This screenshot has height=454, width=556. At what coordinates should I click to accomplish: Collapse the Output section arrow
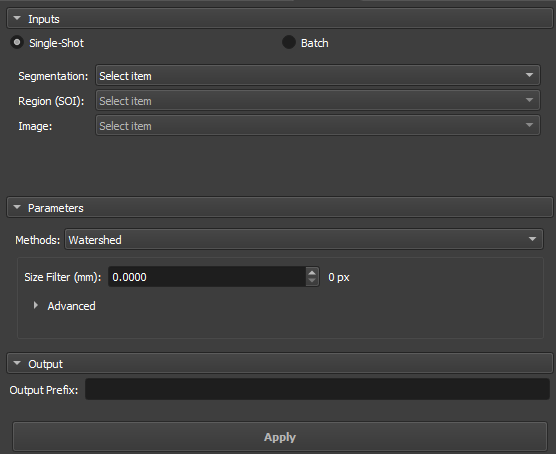17,364
